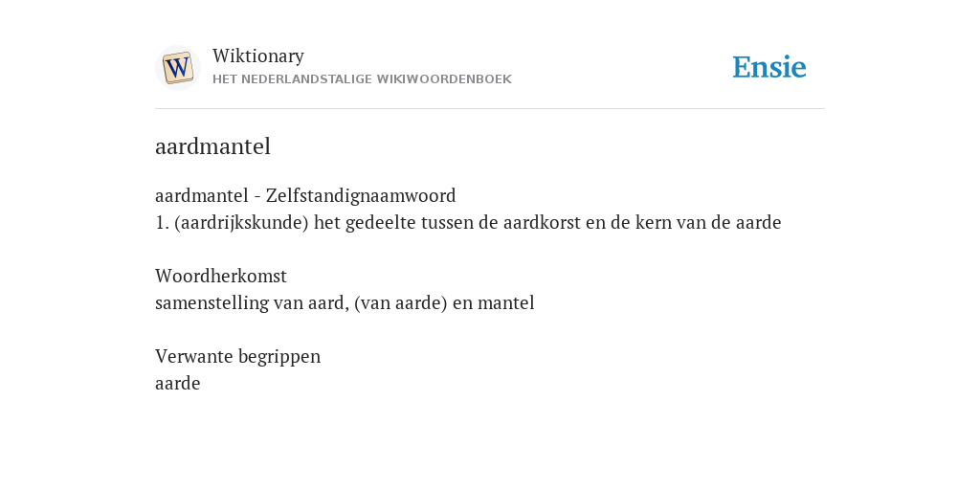
Task: Click the line aardmantel - Zelfstandignaamwoord
Action: click(305, 195)
